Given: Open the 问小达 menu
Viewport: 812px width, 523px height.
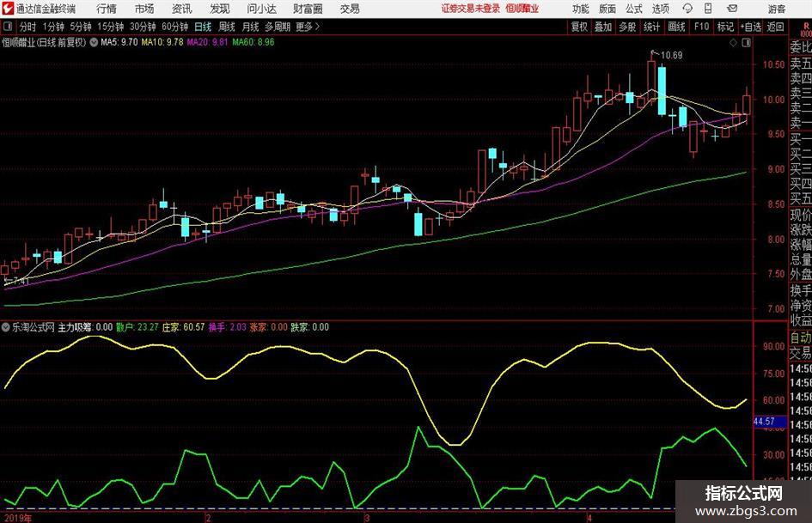Looking at the screenshot, I should (261, 9).
